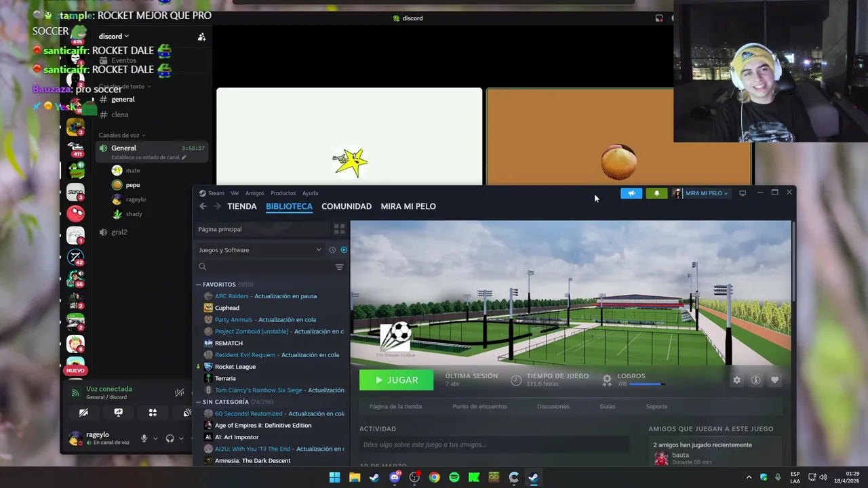Open File Explorer from taskbar
The height and width of the screenshot is (488, 868).
coord(355,477)
